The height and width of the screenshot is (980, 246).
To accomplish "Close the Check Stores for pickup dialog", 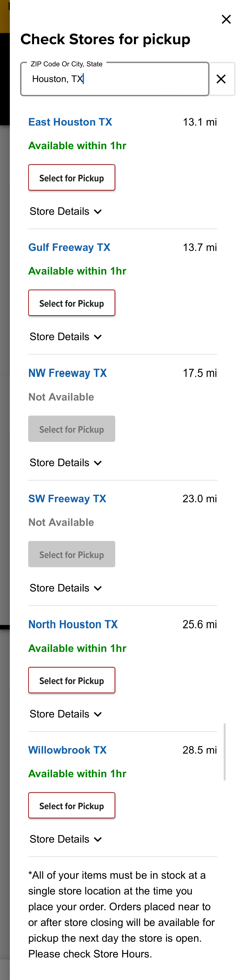I will pos(226,19).
